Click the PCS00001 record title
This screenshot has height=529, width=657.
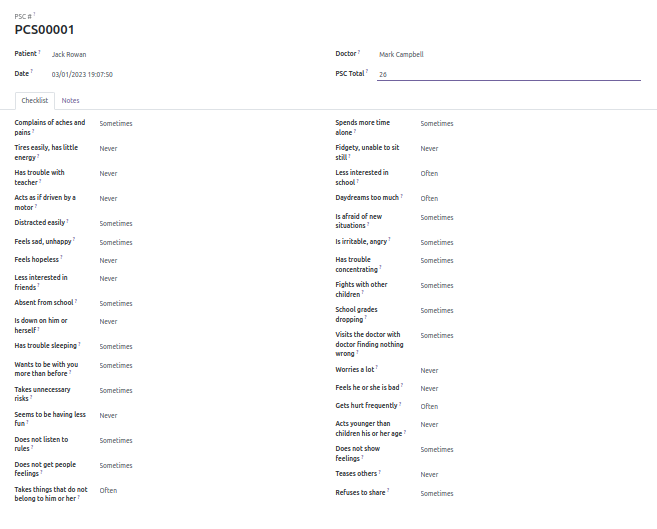[44, 30]
